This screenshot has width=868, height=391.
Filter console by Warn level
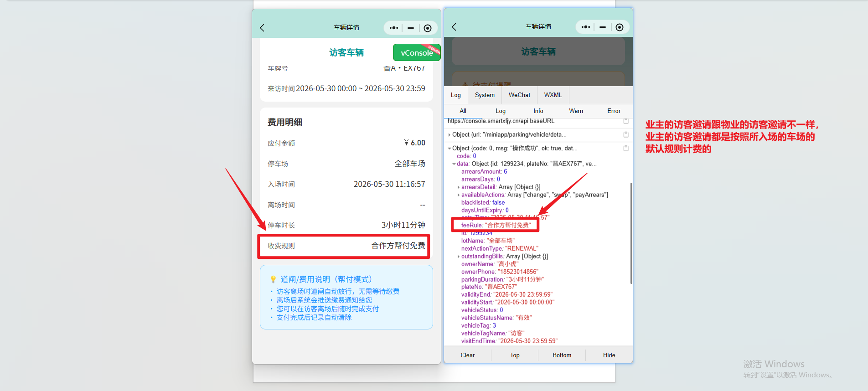click(576, 111)
